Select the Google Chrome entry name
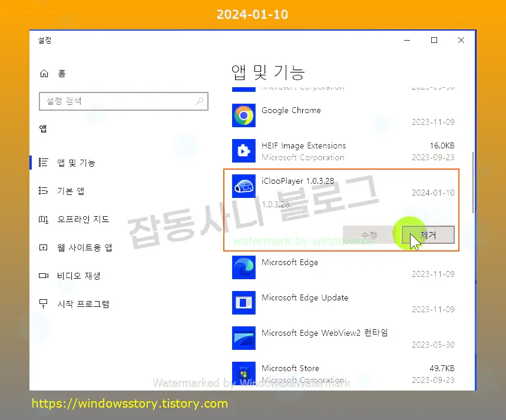 (x=291, y=110)
